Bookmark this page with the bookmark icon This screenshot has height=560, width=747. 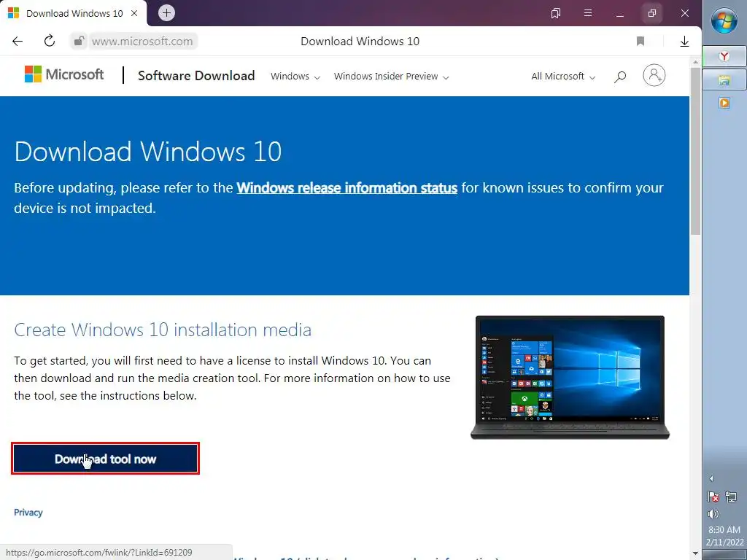coord(640,42)
